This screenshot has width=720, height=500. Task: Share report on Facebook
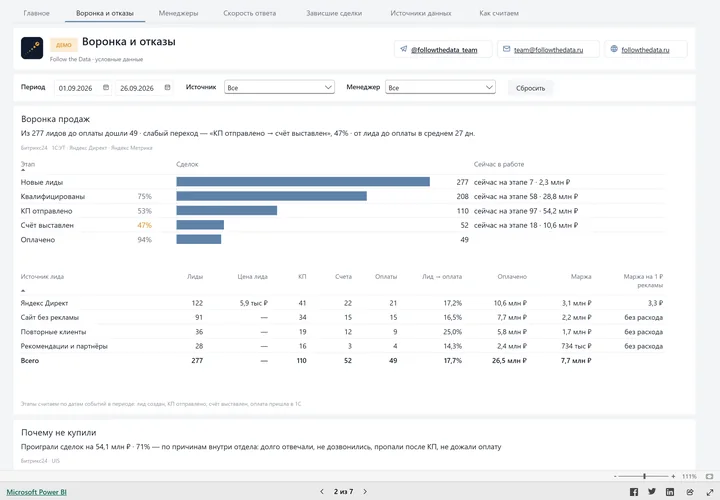634,492
